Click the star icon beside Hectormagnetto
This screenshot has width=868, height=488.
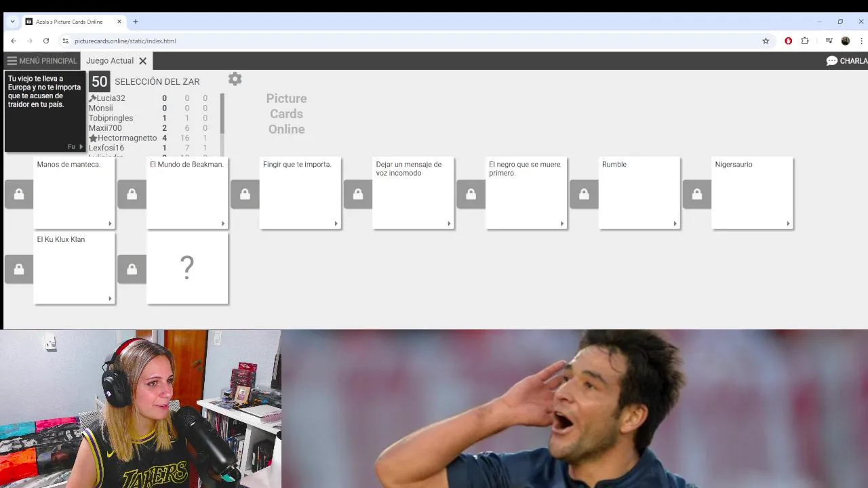tap(93, 138)
